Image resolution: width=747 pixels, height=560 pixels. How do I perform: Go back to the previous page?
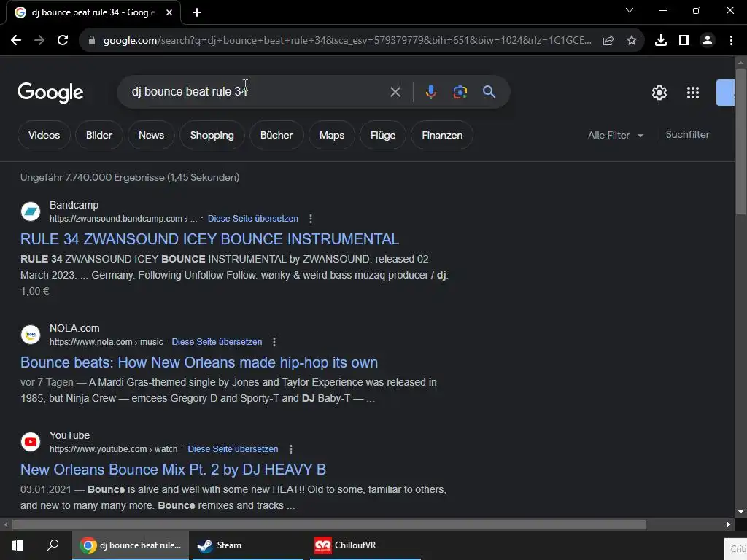(x=16, y=41)
